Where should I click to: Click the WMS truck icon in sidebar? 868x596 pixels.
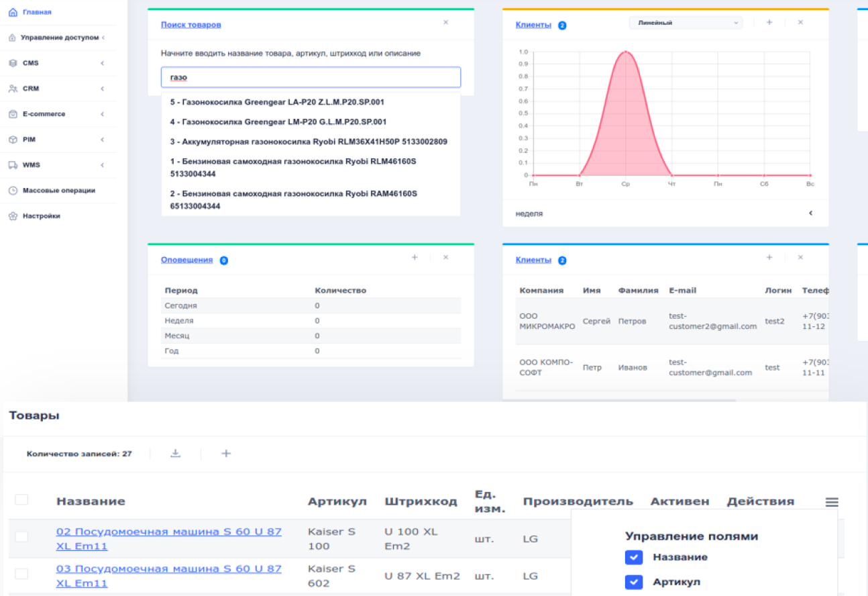13,165
